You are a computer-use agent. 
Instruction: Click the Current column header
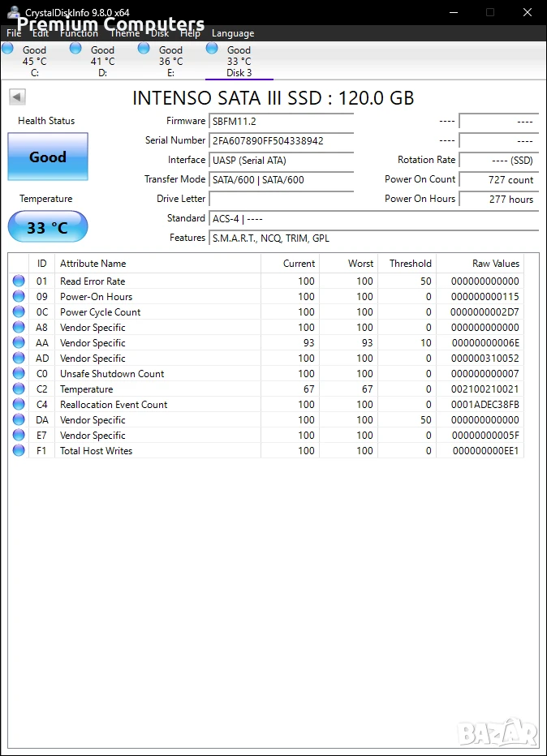[290, 264]
